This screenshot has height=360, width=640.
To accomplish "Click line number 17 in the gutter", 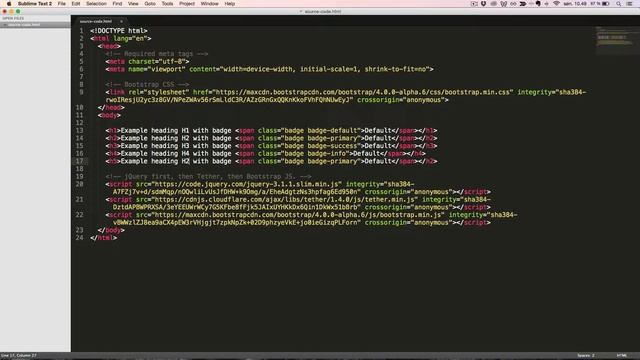I will click(80, 161).
